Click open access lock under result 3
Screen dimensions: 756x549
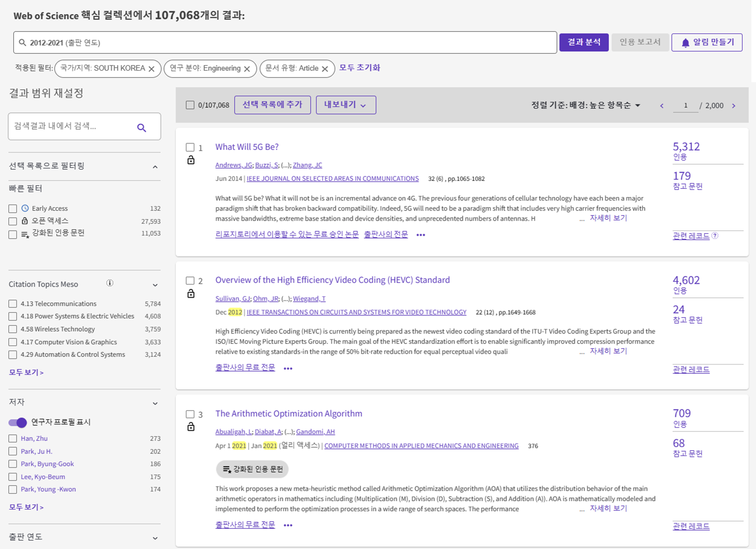click(x=191, y=427)
